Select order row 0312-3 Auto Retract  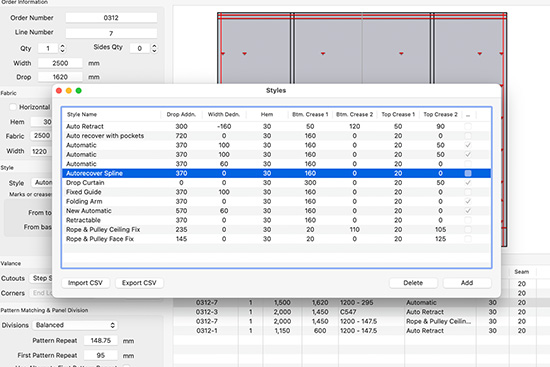pos(361,312)
